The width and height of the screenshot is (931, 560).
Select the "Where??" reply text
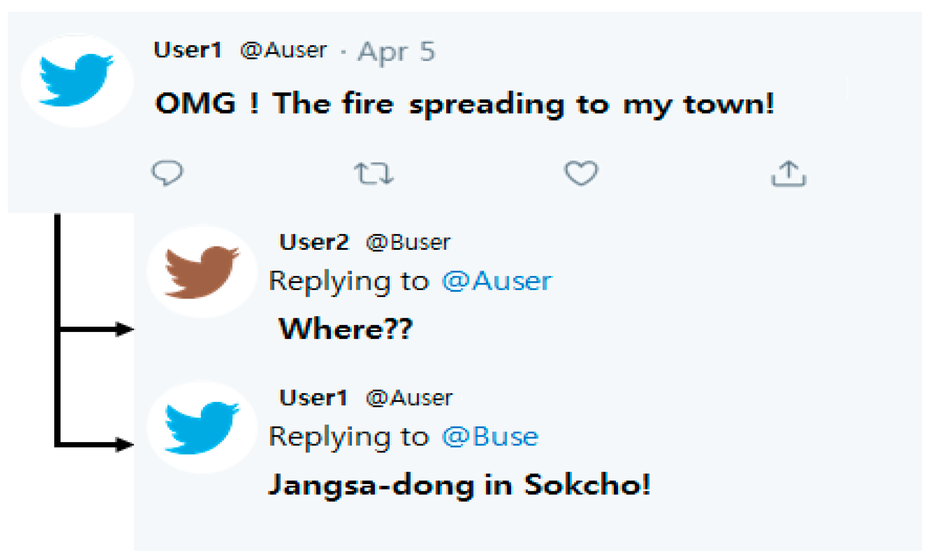pyautogui.click(x=345, y=329)
